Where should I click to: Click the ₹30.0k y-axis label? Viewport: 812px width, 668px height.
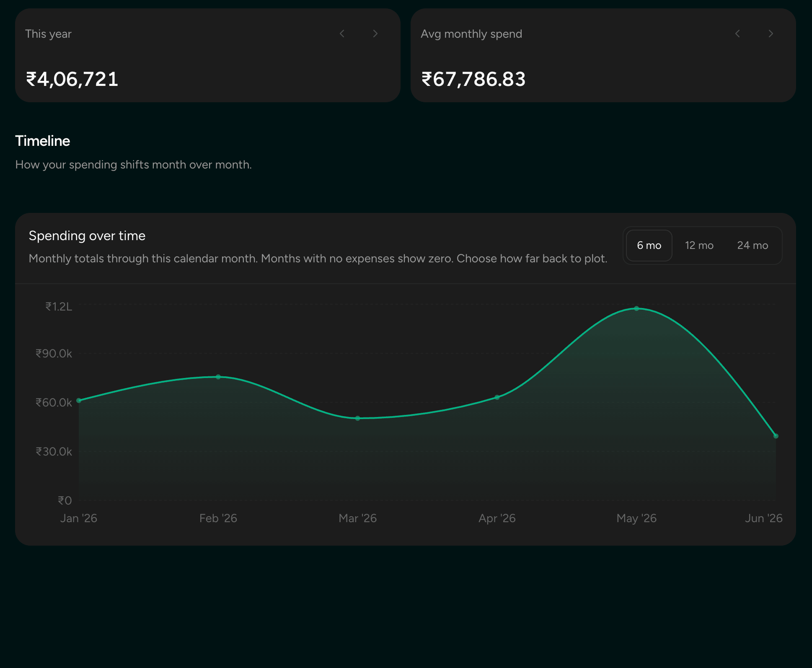click(54, 452)
